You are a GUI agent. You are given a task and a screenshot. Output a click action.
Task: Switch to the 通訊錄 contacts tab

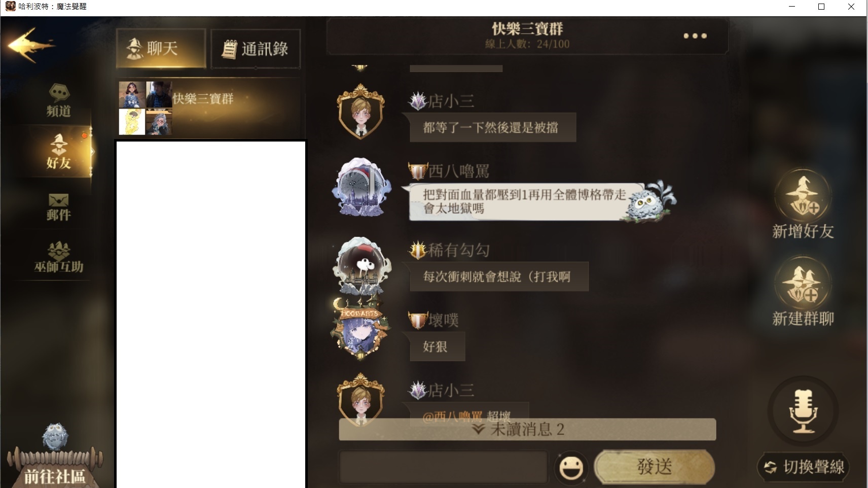point(256,49)
